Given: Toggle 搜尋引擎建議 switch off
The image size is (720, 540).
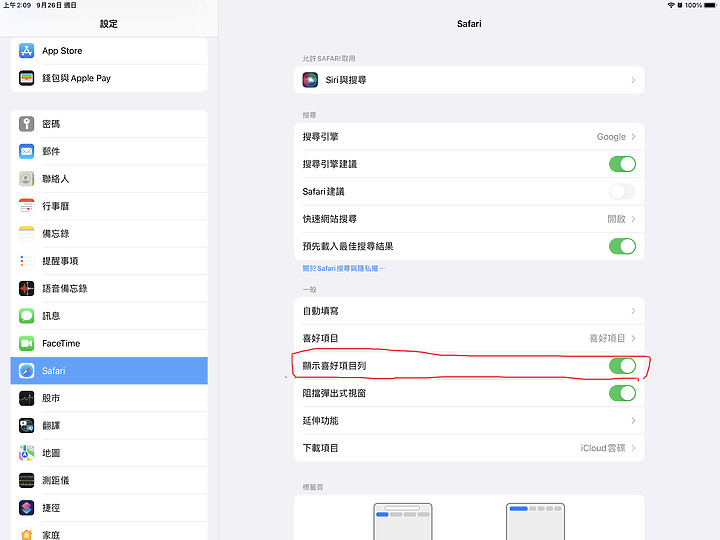Looking at the screenshot, I should pyautogui.click(x=622, y=164).
